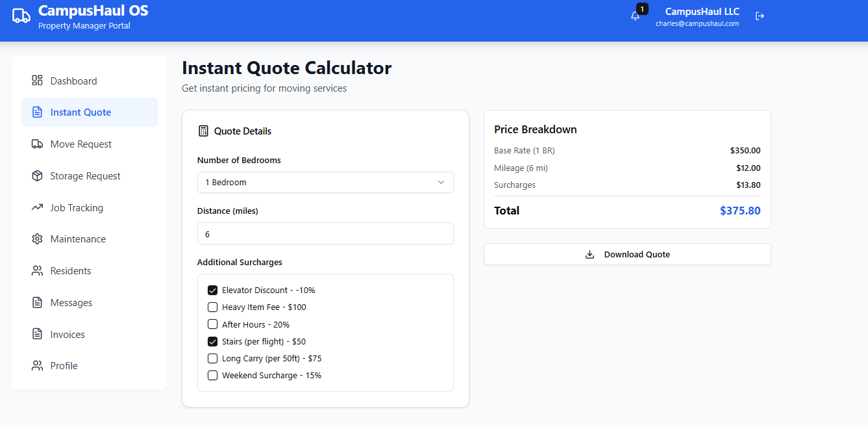Image resolution: width=868 pixels, height=427 pixels.
Task: Click the Job Tracking trend icon
Action: 37,208
